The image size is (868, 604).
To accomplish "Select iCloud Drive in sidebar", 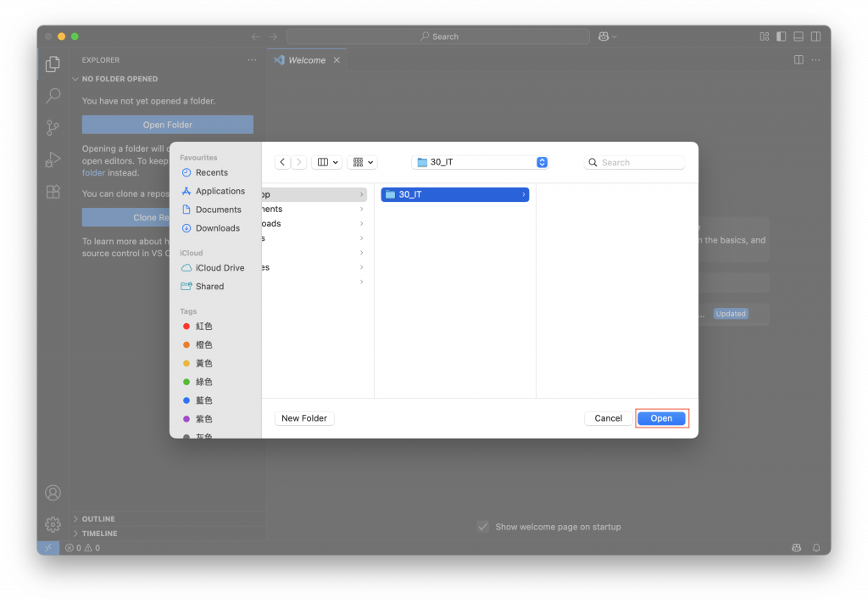I will point(220,268).
